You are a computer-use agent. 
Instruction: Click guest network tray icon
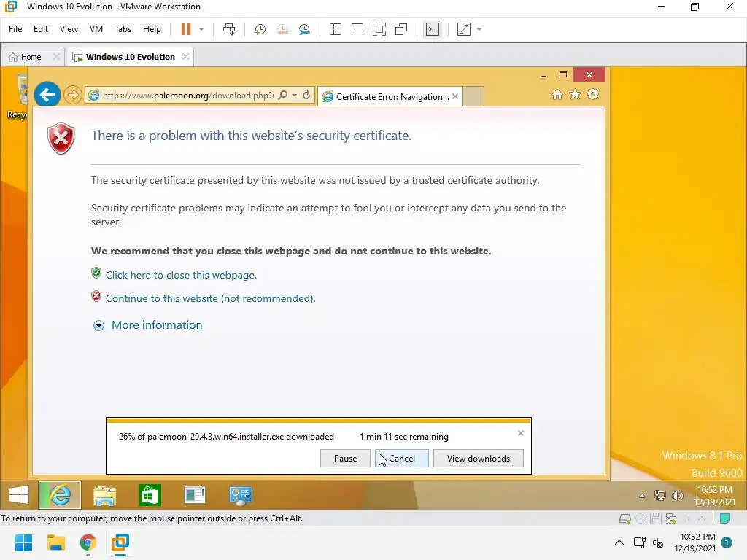[659, 496]
